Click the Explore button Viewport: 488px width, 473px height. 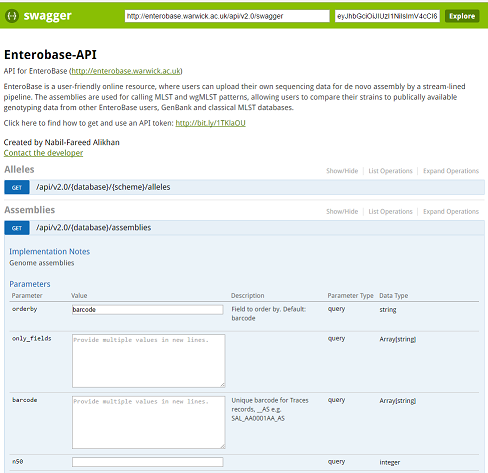coord(462,16)
